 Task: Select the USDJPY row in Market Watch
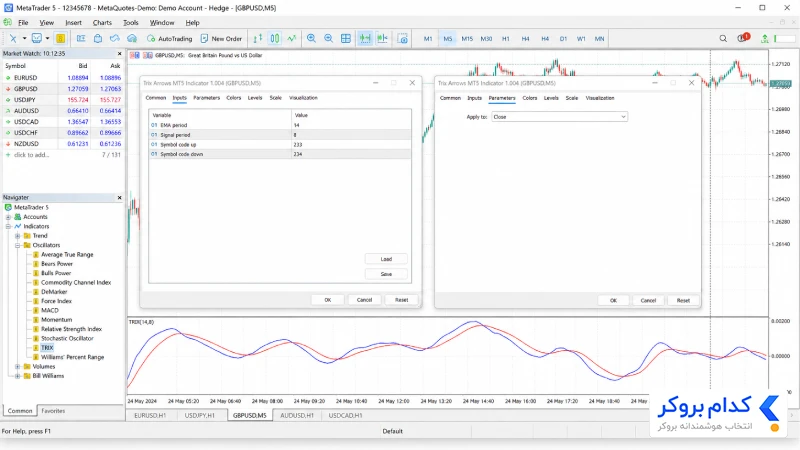pyautogui.click(x=63, y=100)
